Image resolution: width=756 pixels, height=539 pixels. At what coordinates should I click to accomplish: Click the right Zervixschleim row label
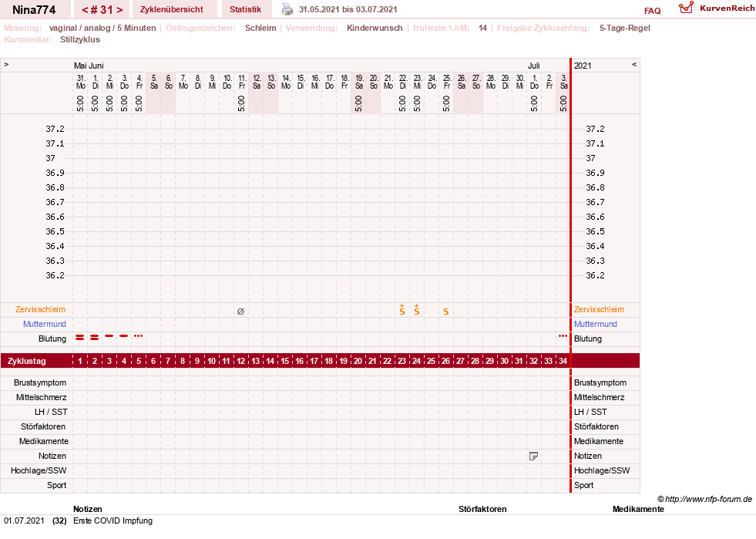[x=599, y=309]
